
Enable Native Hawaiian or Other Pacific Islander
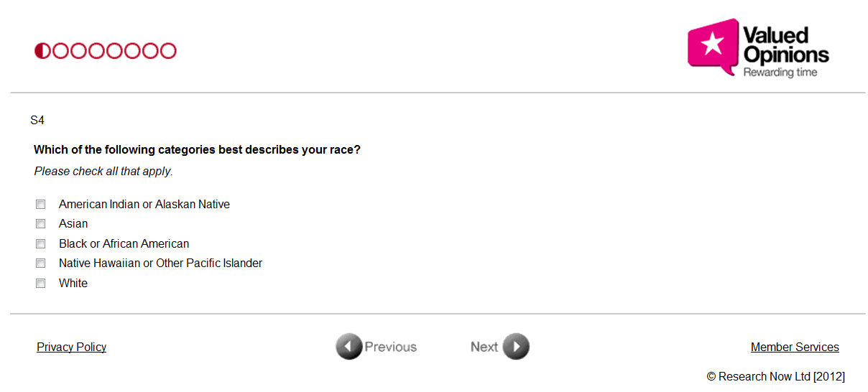tap(41, 263)
